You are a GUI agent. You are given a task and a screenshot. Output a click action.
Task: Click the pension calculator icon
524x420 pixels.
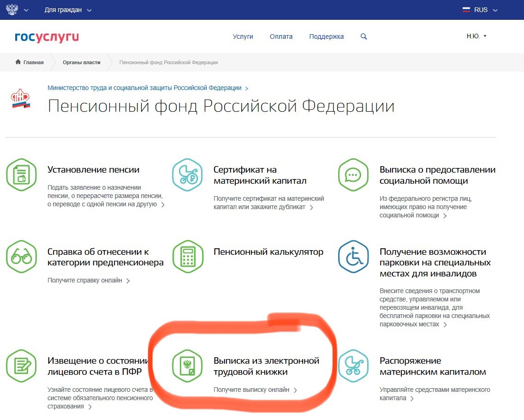tap(188, 257)
